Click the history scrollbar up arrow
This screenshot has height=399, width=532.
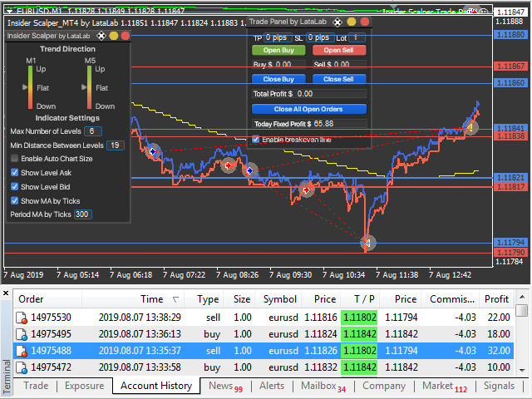point(523,298)
